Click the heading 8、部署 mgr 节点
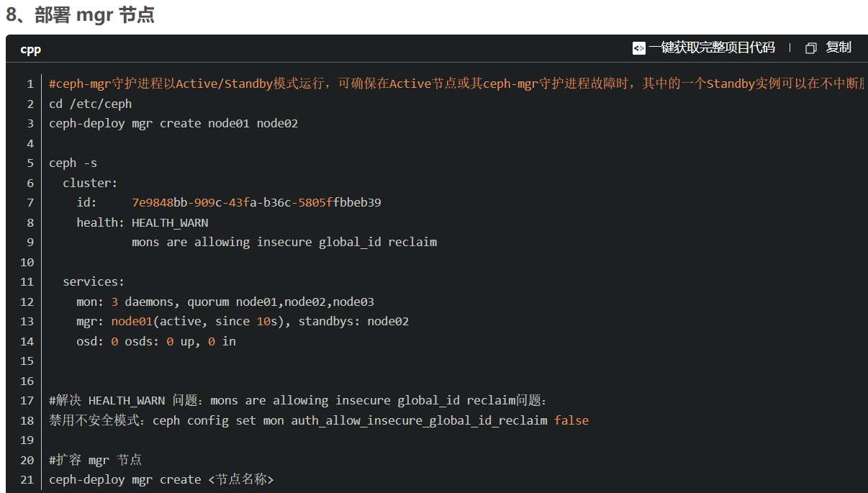The height and width of the screenshot is (493, 868). coord(81,14)
